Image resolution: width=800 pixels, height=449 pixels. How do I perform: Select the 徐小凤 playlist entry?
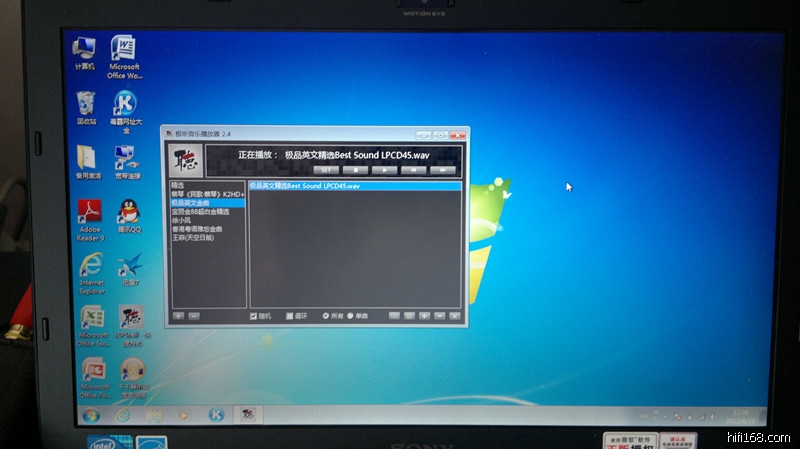point(181,220)
